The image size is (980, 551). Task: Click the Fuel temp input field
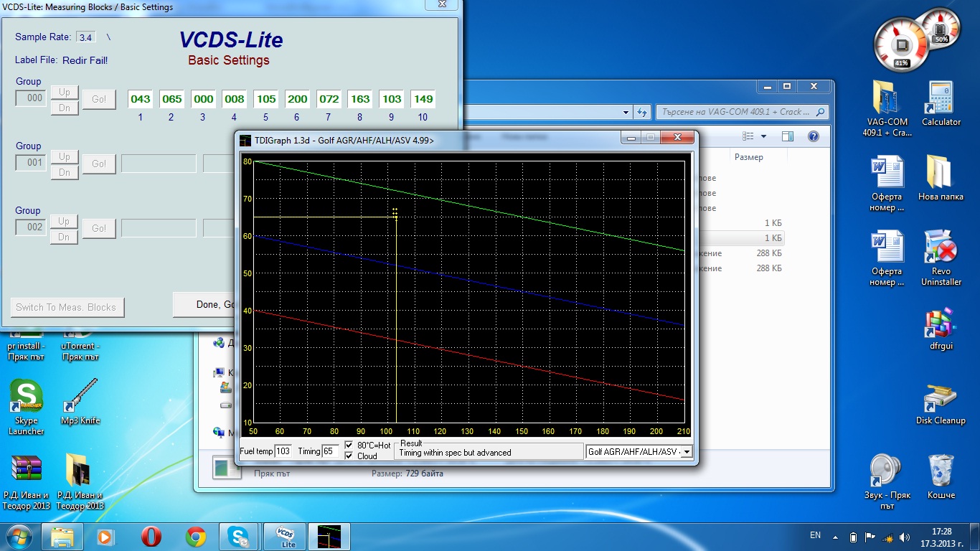[283, 451]
